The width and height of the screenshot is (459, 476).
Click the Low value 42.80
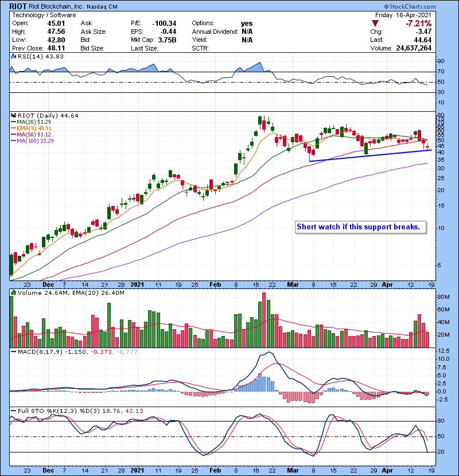click(x=56, y=40)
